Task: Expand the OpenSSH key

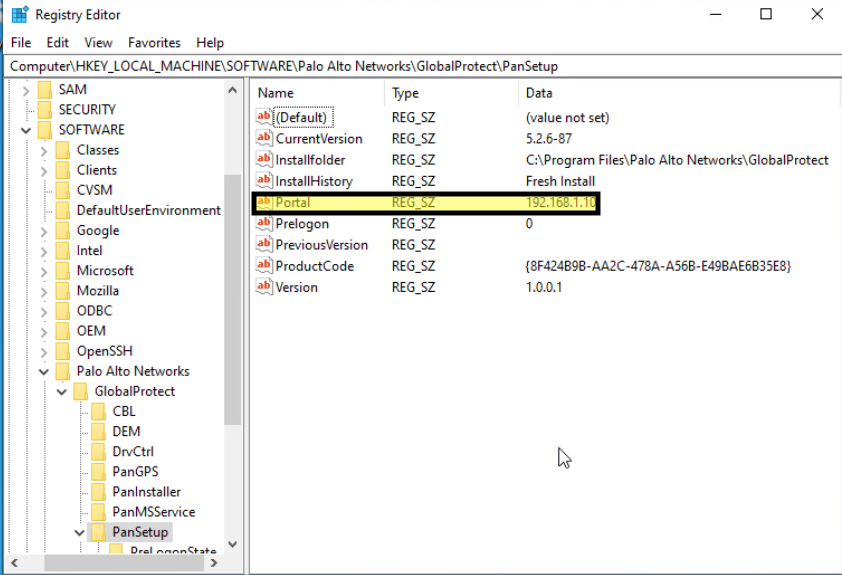Action: pyautogui.click(x=43, y=352)
